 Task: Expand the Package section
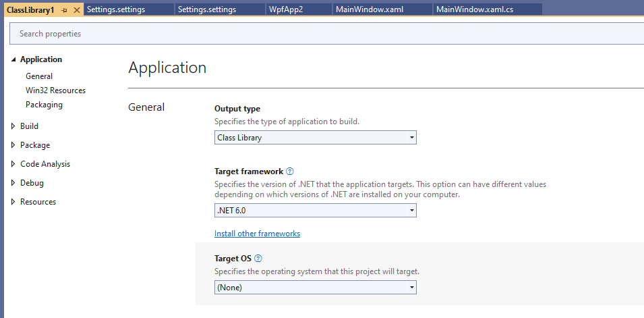tap(13, 145)
